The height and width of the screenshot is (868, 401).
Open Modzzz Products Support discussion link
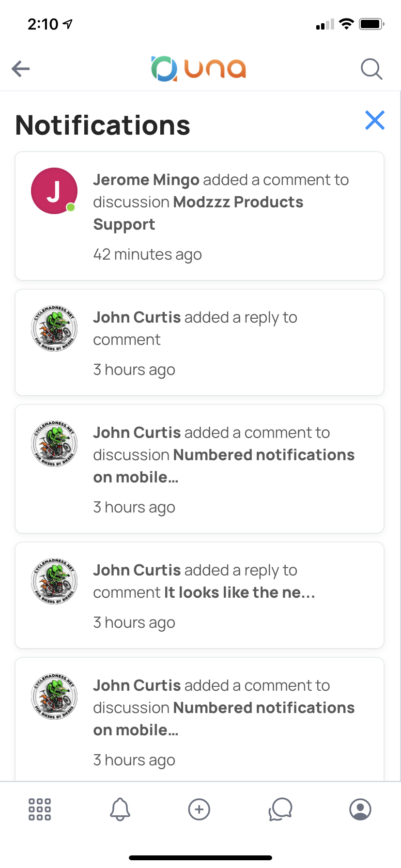tap(238, 202)
